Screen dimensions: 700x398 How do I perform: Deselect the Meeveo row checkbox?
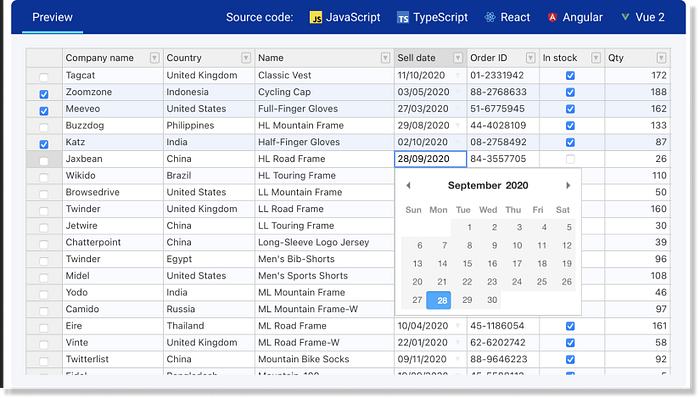coord(44,111)
